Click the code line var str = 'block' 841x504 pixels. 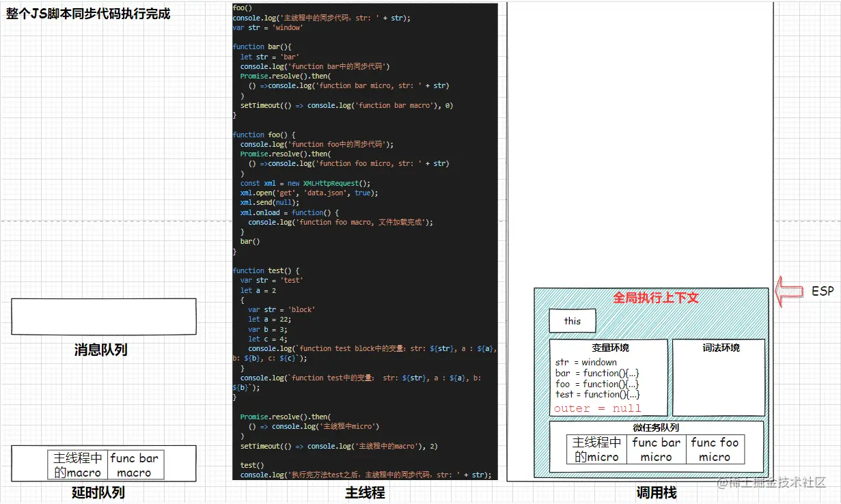282,309
